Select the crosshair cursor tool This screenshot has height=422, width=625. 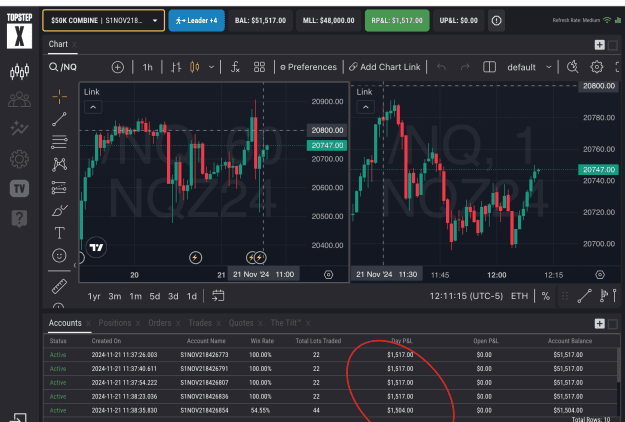[x=59, y=97]
